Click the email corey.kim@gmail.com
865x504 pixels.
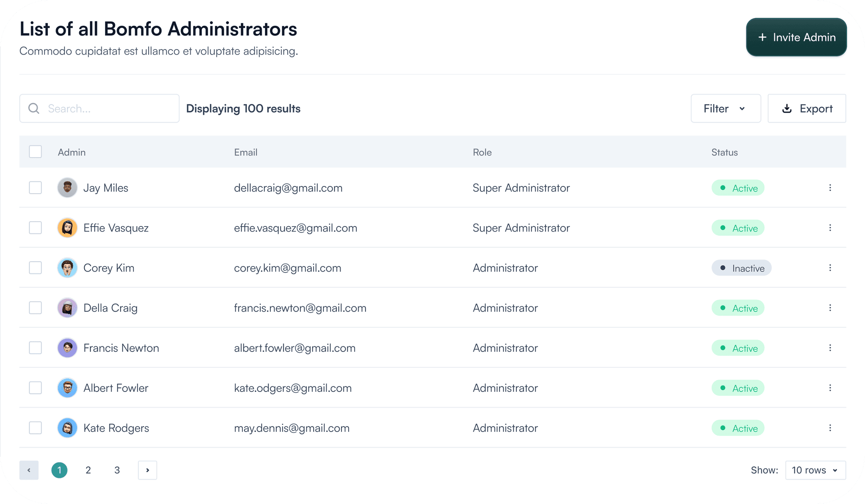tap(287, 268)
